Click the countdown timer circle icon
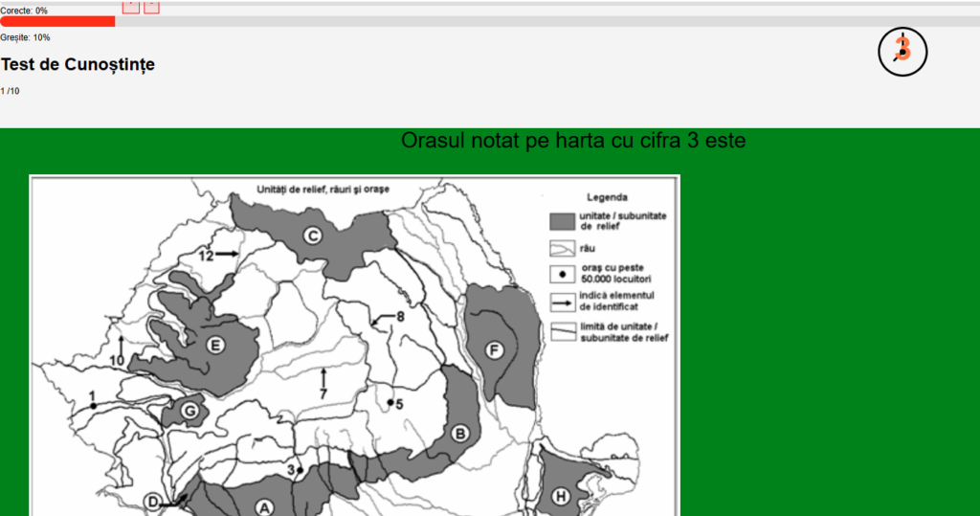This screenshot has width=980, height=516. coord(902,53)
